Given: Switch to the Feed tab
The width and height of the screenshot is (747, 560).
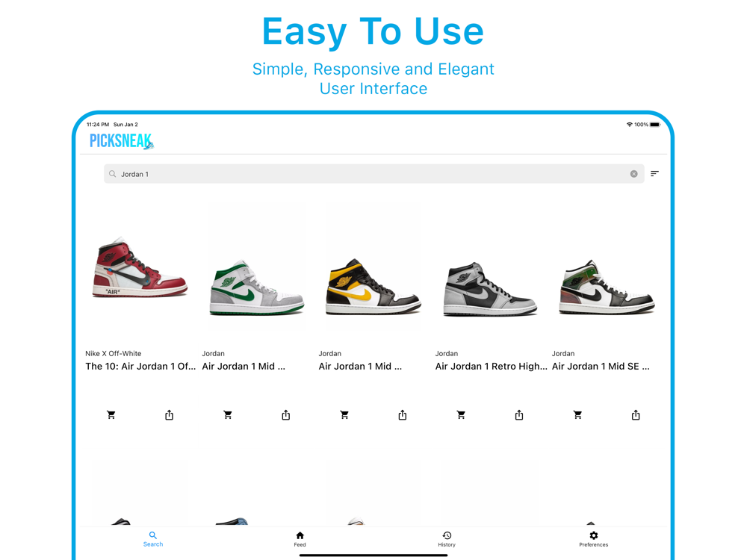Looking at the screenshot, I should tap(300, 539).
